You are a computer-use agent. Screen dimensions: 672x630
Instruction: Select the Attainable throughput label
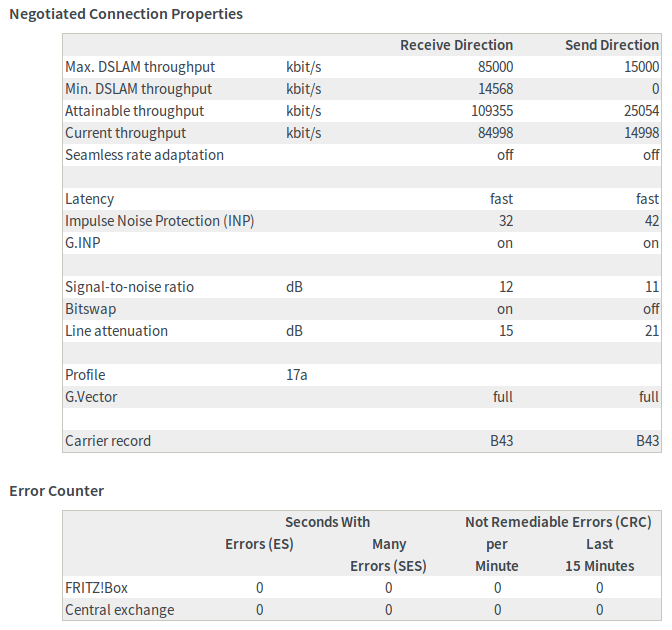click(x=134, y=111)
